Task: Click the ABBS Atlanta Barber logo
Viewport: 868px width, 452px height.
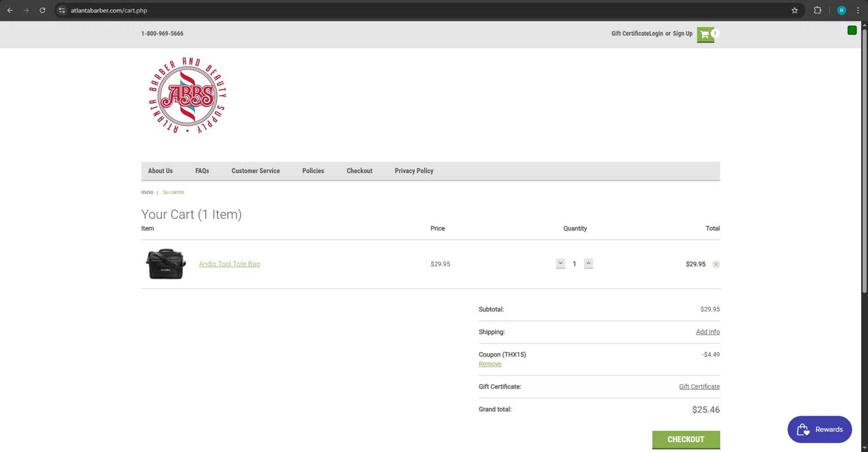Action: (187, 95)
